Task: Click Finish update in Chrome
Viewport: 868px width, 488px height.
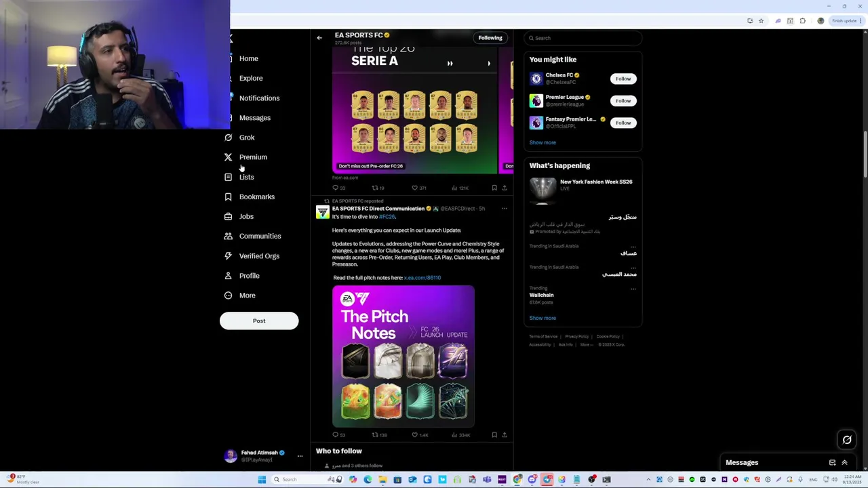Action: point(844,21)
